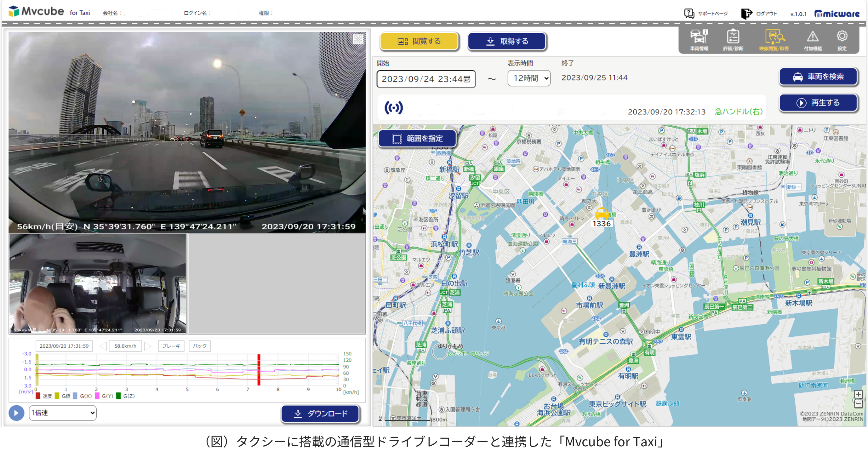
Task: Click the ログアウト logout icon
Action: coord(746,14)
